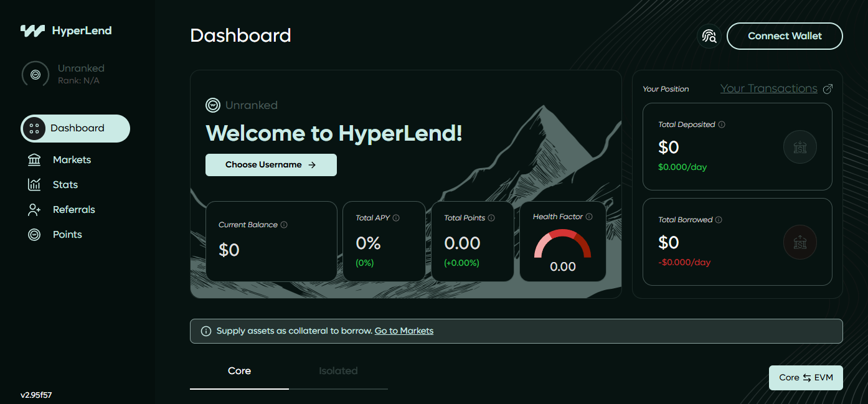This screenshot has width=868, height=404.
Task: Click the Rank: N/A text
Action: (78, 81)
